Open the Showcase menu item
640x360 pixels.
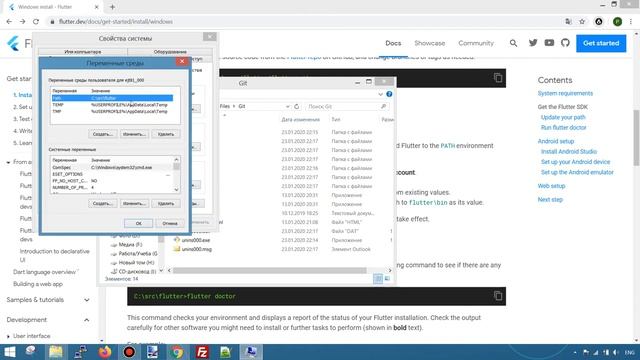429,43
